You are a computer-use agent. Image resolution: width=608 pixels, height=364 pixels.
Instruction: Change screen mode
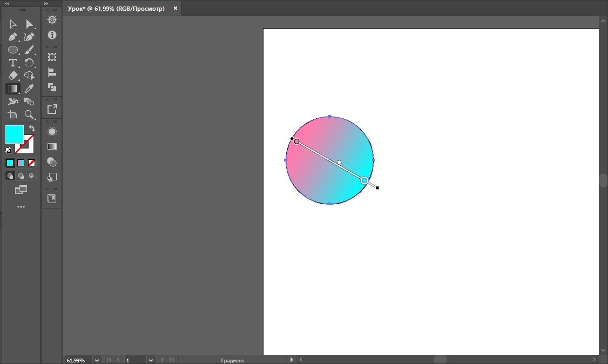point(21,190)
